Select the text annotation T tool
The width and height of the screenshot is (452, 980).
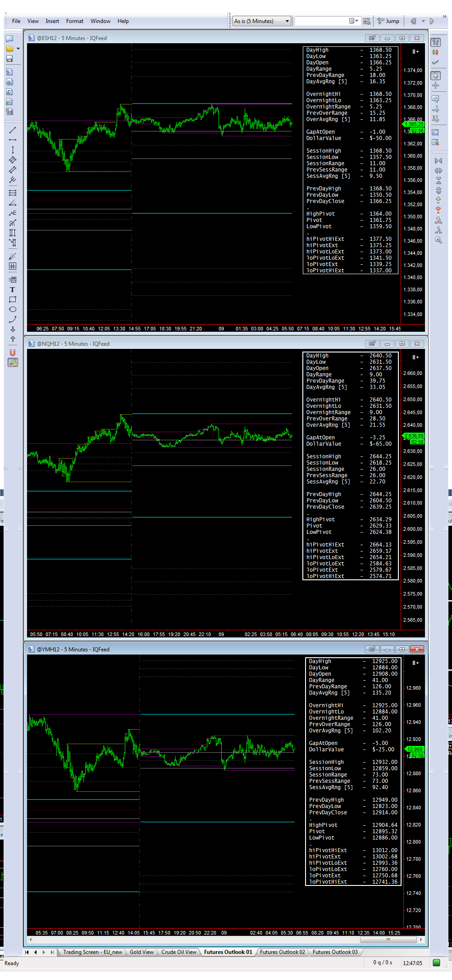tap(13, 289)
